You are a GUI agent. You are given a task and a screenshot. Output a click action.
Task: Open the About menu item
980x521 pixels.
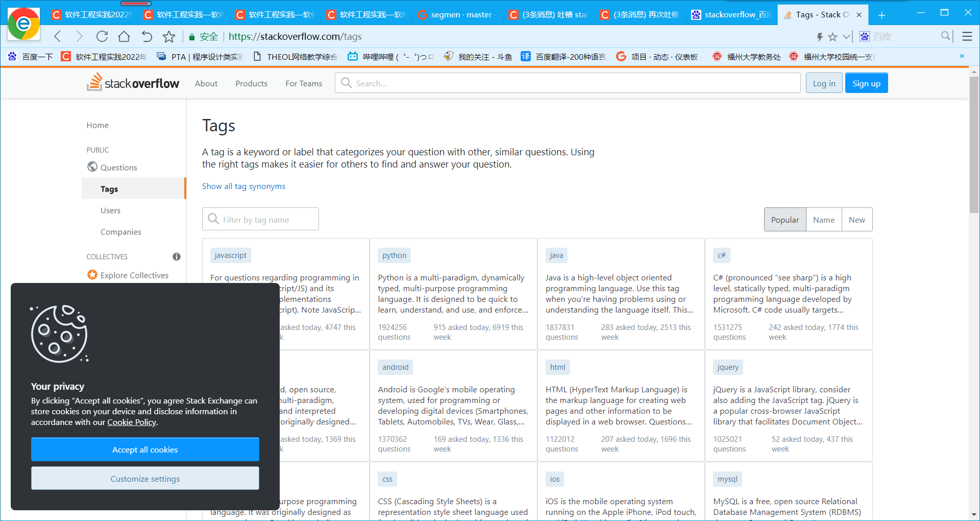point(206,83)
